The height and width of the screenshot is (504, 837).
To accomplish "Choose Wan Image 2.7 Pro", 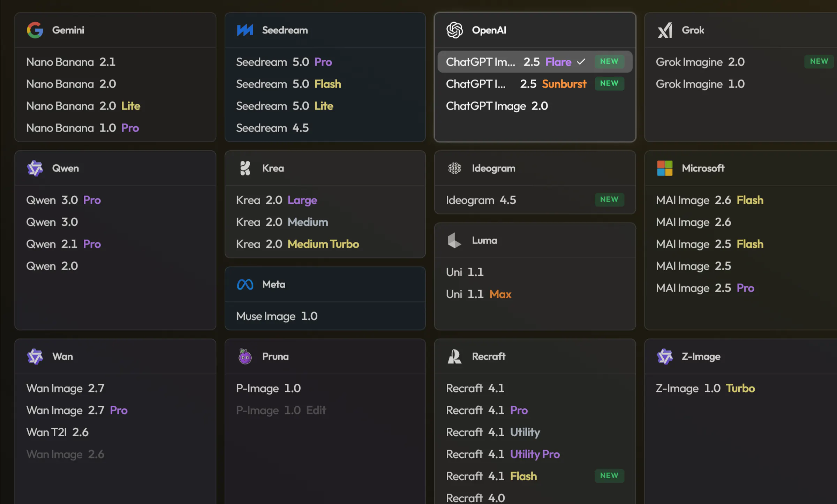I will 115,410.
